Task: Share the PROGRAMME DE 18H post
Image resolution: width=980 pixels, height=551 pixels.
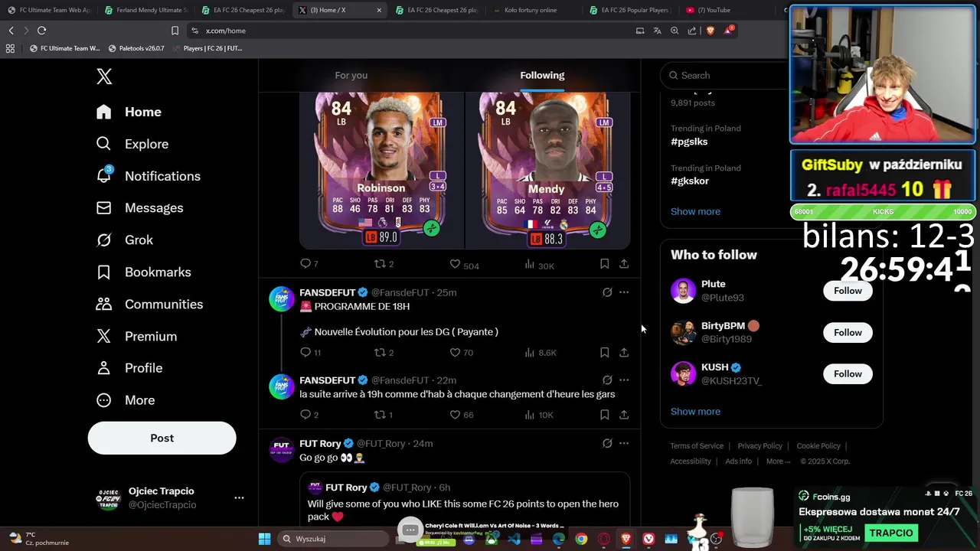Action: (624, 352)
